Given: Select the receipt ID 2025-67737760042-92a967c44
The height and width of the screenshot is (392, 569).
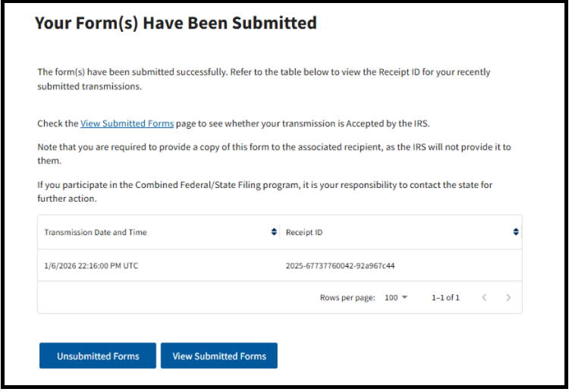Looking at the screenshot, I should (x=340, y=266).
